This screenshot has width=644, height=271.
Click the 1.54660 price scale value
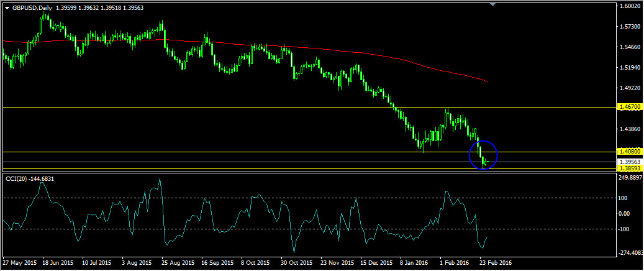click(630, 47)
